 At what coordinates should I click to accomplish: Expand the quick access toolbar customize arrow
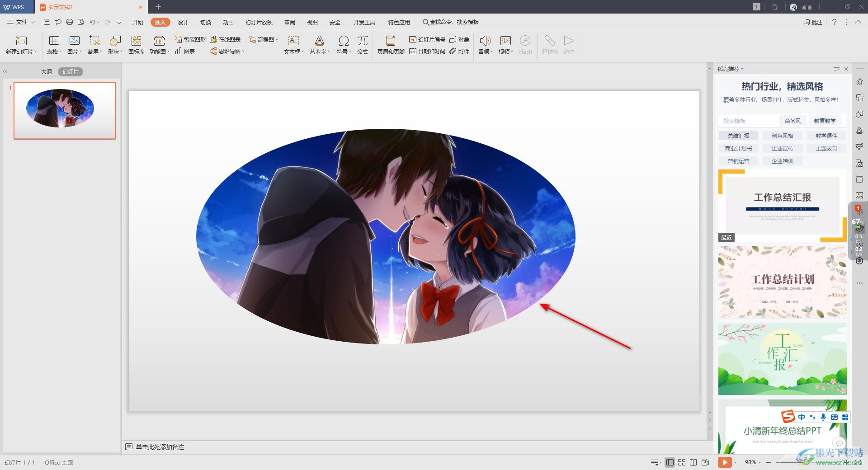click(x=119, y=22)
